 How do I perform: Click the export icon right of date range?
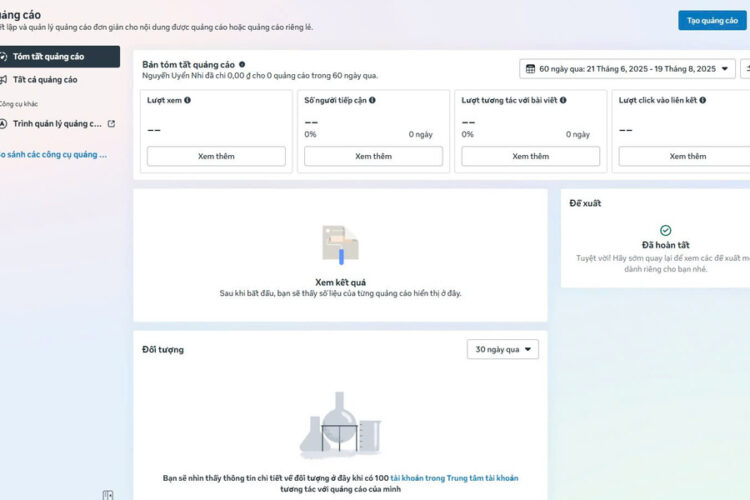[x=746, y=69]
